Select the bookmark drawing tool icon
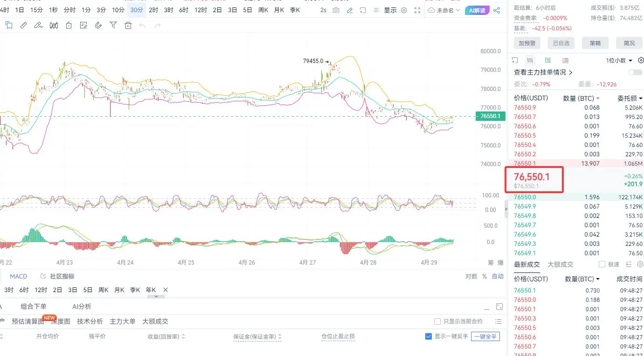 point(9,25)
